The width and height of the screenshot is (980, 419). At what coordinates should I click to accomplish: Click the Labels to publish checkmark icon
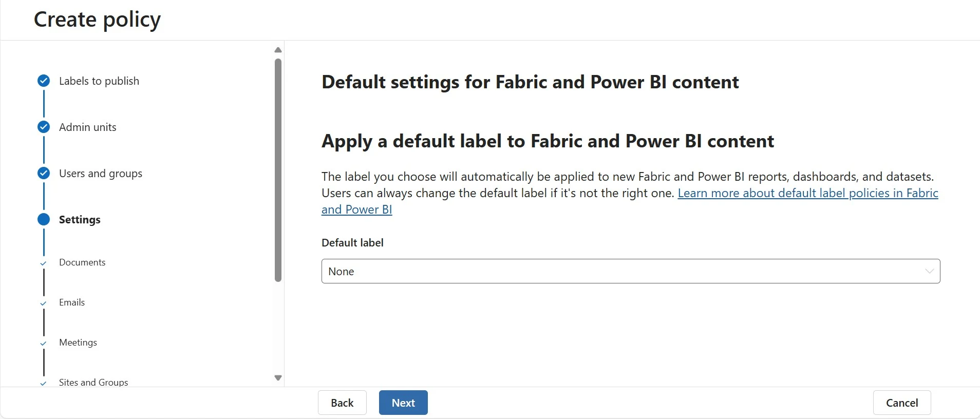point(44,81)
